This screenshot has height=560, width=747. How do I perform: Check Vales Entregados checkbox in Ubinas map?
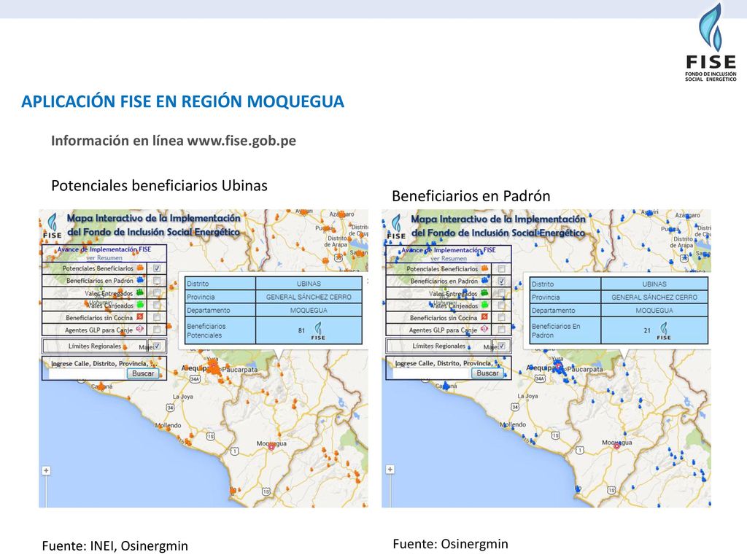coord(157,292)
